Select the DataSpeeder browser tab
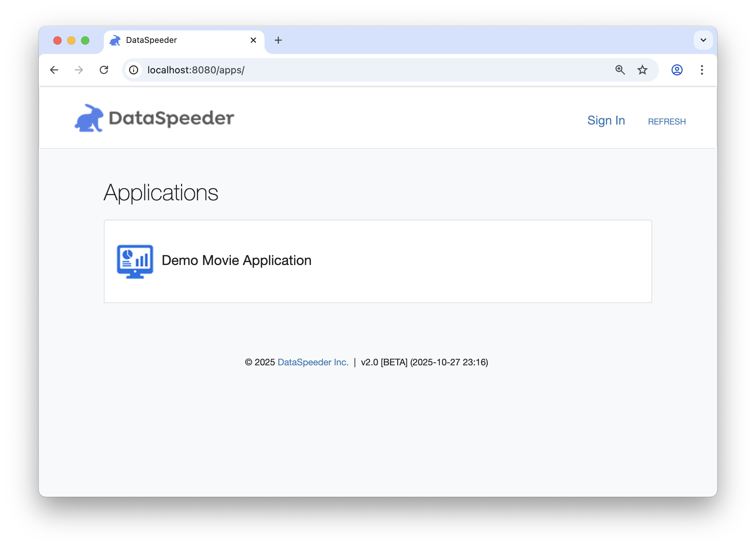This screenshot has width=756, height=548. tap(173, 40)
